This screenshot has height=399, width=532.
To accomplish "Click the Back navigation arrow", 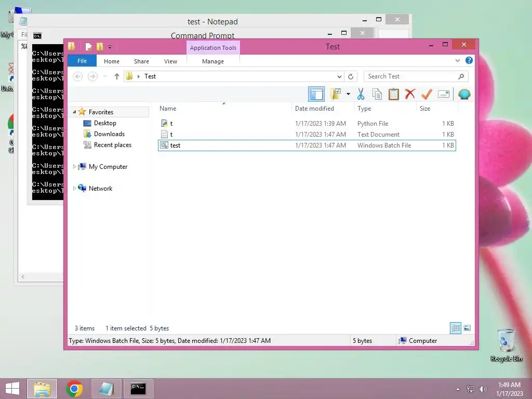I will click(78, 76).
